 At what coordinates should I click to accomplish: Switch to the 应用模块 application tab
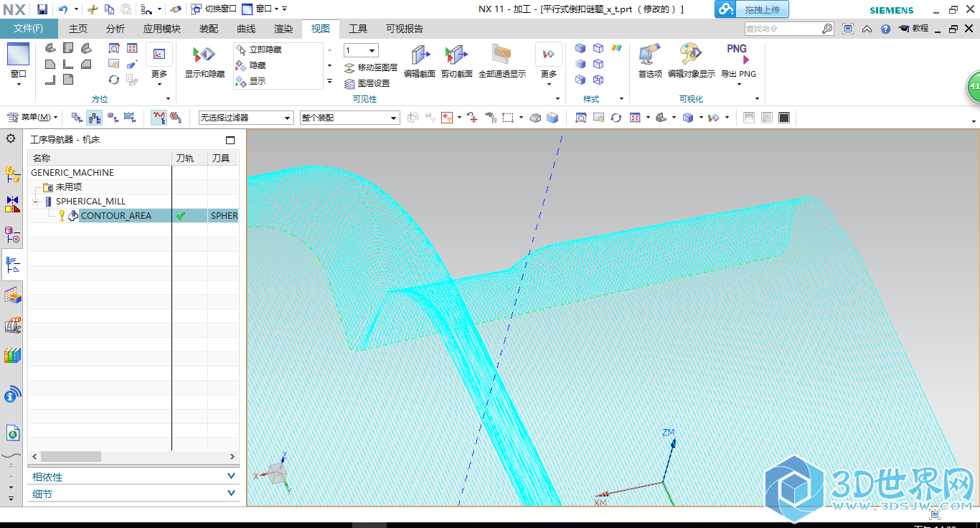click(162, 29)
